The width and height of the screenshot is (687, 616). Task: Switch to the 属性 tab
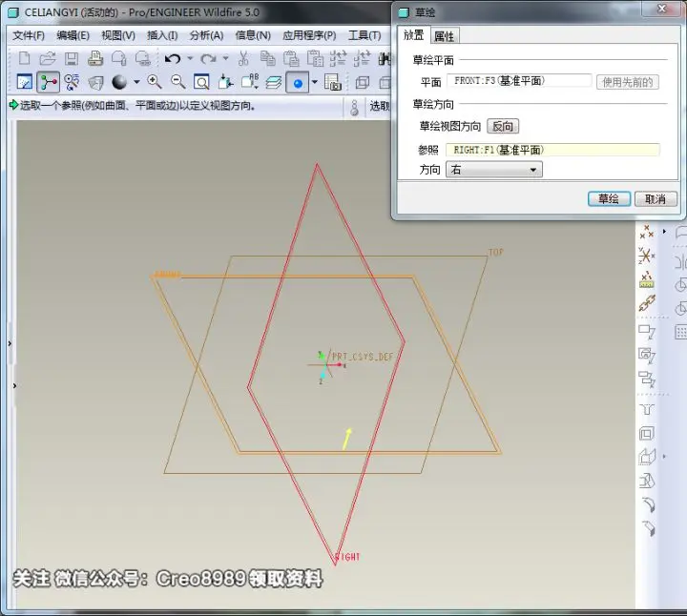tap(445, 36)
